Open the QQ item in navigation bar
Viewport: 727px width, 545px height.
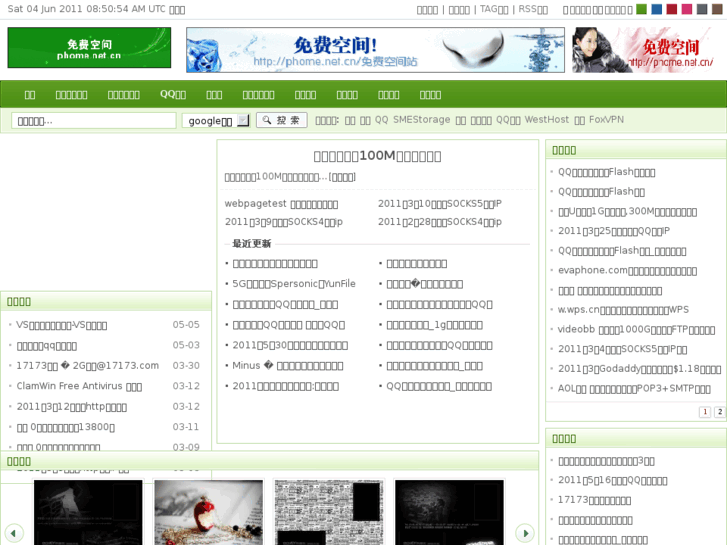[x=173, y=95]
